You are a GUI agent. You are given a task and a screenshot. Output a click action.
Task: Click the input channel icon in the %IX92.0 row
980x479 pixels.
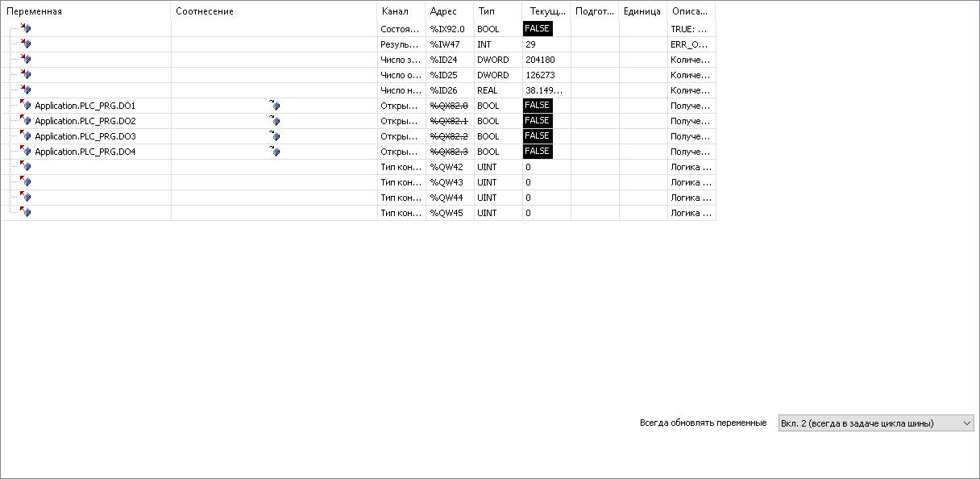coord(26,29)
